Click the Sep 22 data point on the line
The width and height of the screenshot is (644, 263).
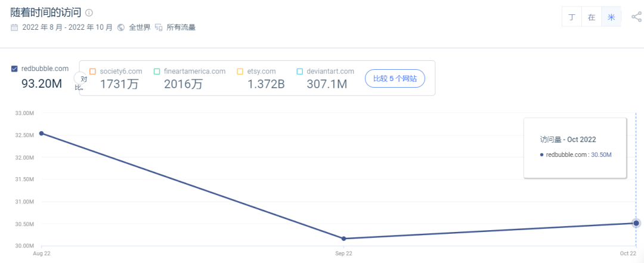tap(343, 239)
